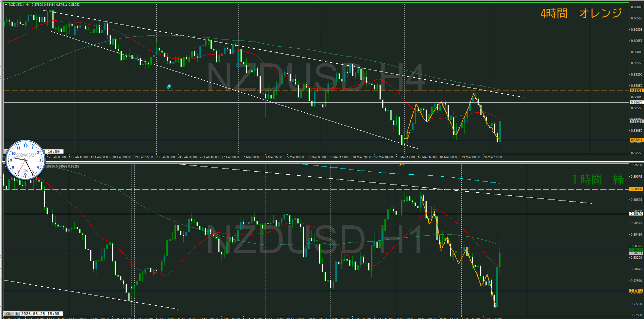This screenshot has height=319, width=644.
Task: Click the 2026.03.23 15:00 date field
Action: point(40,314)
